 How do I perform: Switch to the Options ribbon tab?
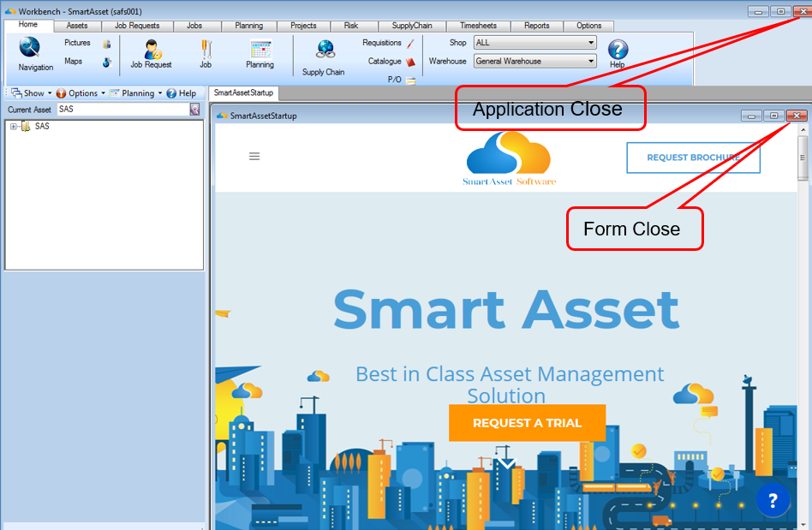click(x=589, y=26)
